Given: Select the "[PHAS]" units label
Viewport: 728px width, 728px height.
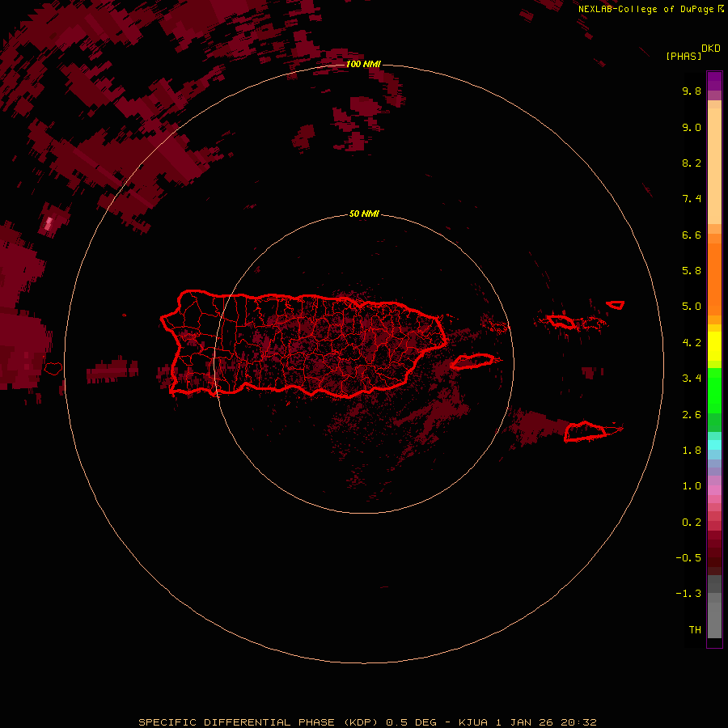Looking at the screenshot, I should pyautogui.click(x=684, y=56).
